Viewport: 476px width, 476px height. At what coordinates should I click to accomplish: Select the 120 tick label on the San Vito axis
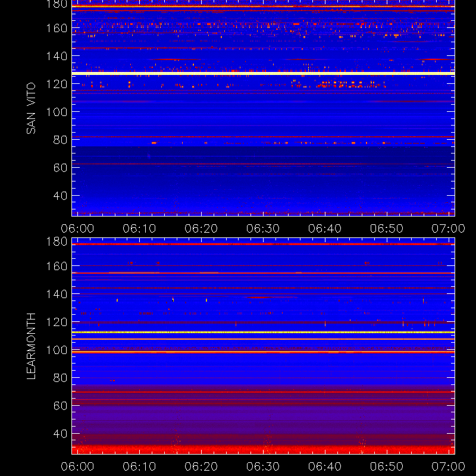point(57,84)
